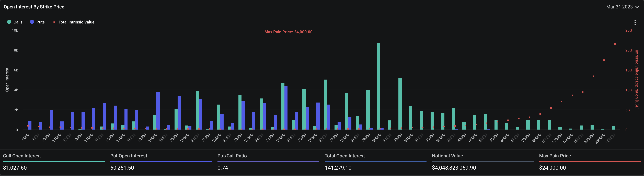Image resolution: width=644 pixels, height=176 pixels.
Task: Select the Put/Call Ratio stat card
Action: [x=268, y=162]
